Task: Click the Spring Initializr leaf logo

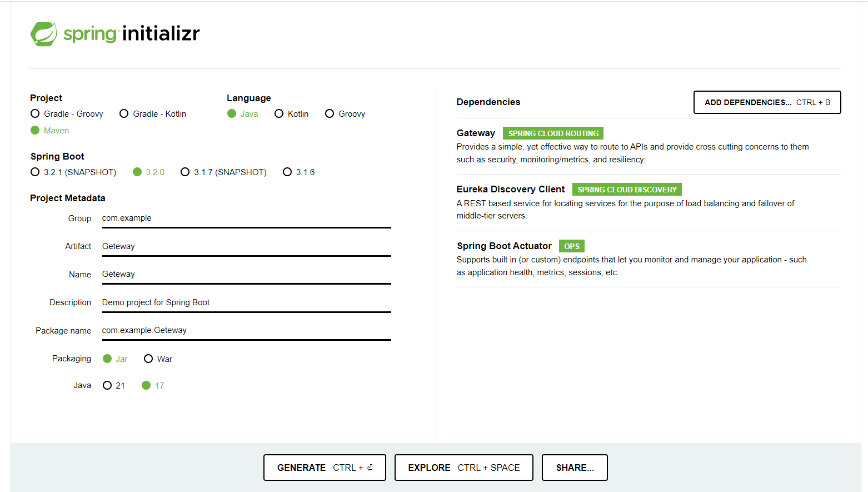Action: tap(44, 34)
